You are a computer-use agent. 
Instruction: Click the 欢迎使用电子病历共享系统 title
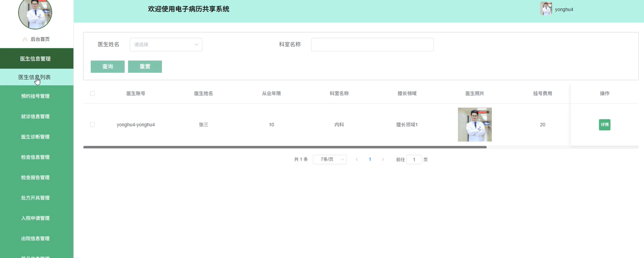tap(188, 9)
